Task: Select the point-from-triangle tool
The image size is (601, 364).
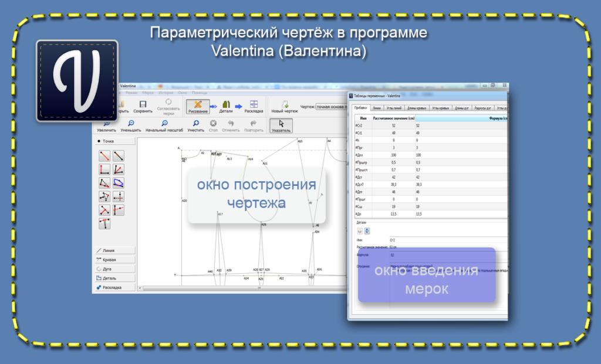Action: (104, 196)
